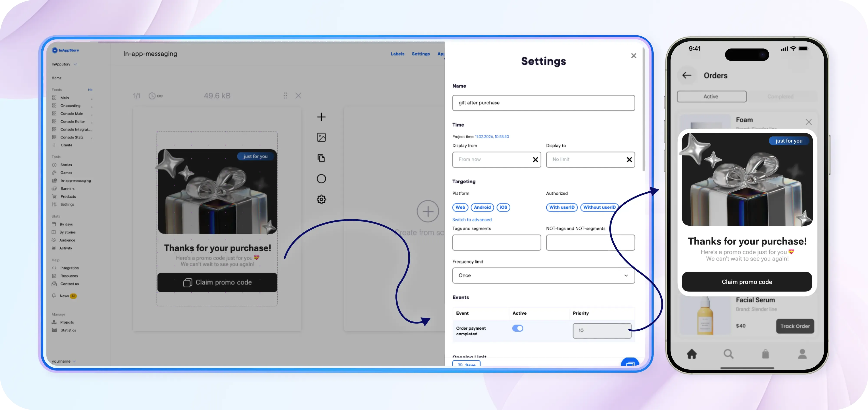
Task: Click the Priority value field
Action: pos(602,331)
